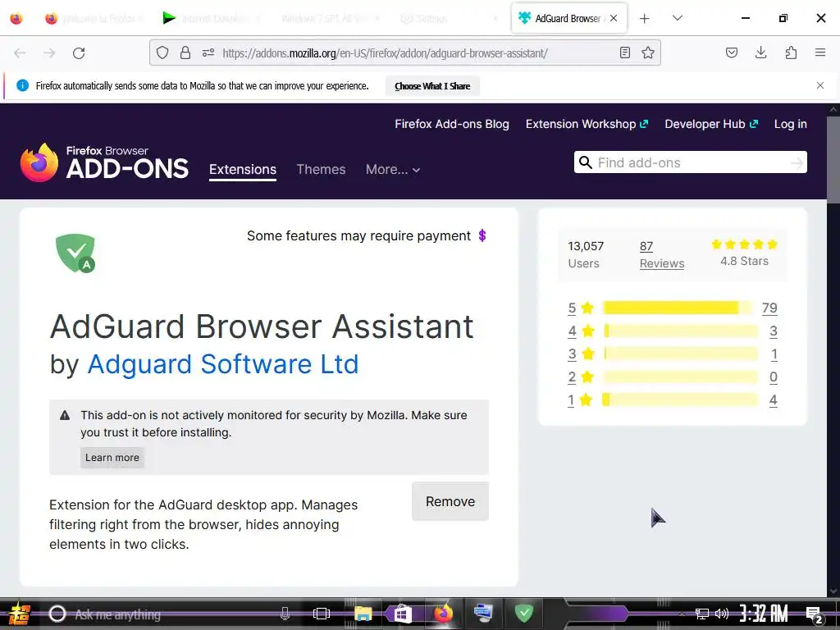Switch to the Welcome to Firefox tab

[95, 18]
